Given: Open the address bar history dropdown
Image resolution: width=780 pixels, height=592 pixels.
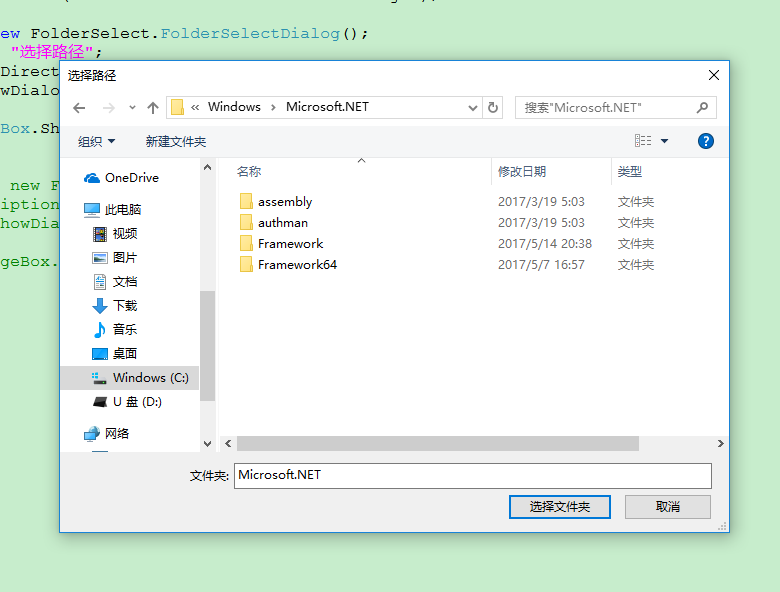Looking at the screenshot, I should tap(473, 107).
